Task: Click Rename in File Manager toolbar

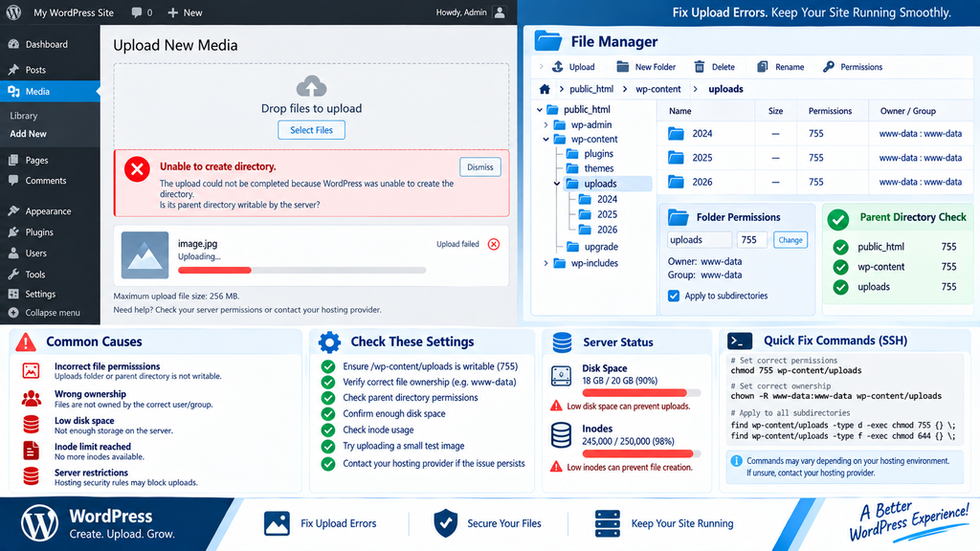Action: click(x=781, y=67)
